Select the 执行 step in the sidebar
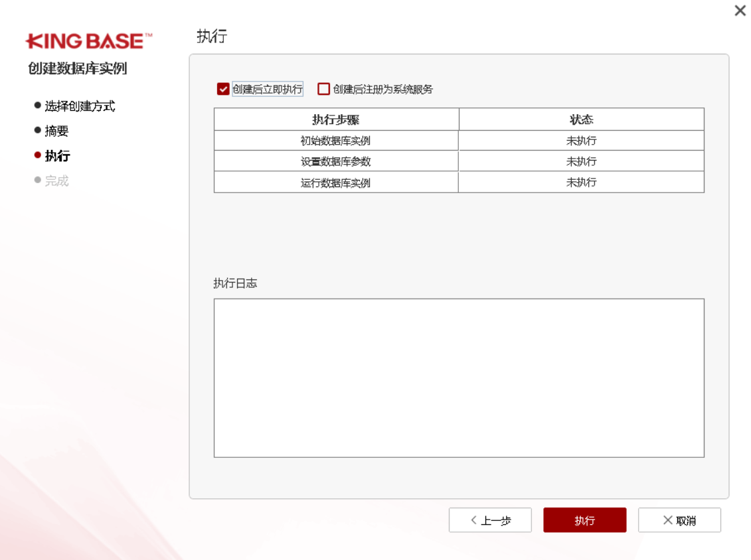The image size is (751, 560). pyautogui.click(x=57, y=157)
